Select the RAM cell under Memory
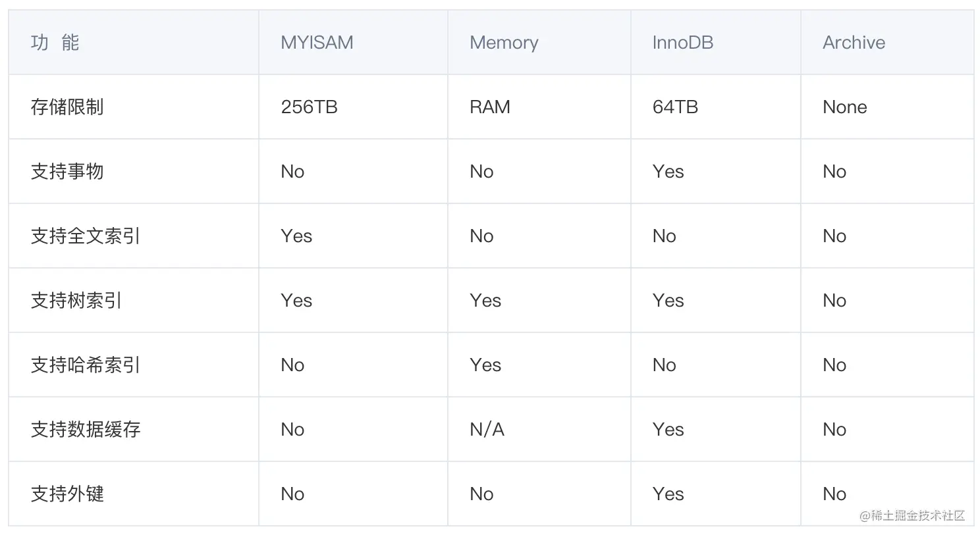 pos(489,107)
